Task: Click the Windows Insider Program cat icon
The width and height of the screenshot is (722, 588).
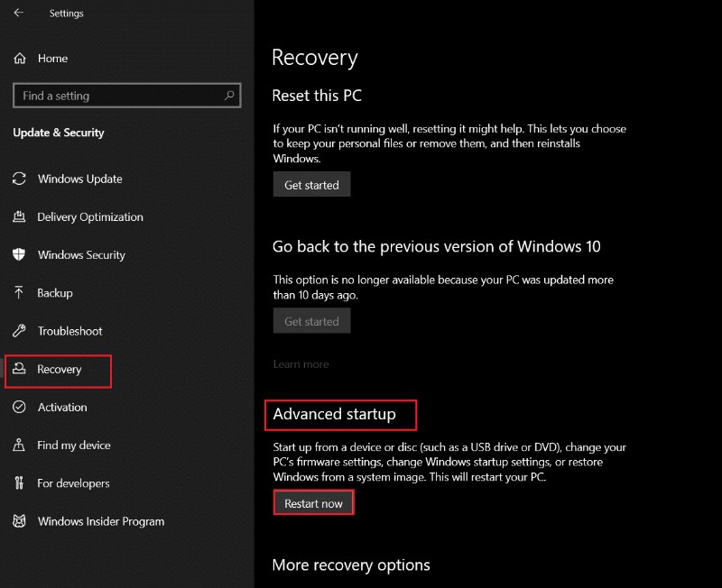Action: click(19, 521)
